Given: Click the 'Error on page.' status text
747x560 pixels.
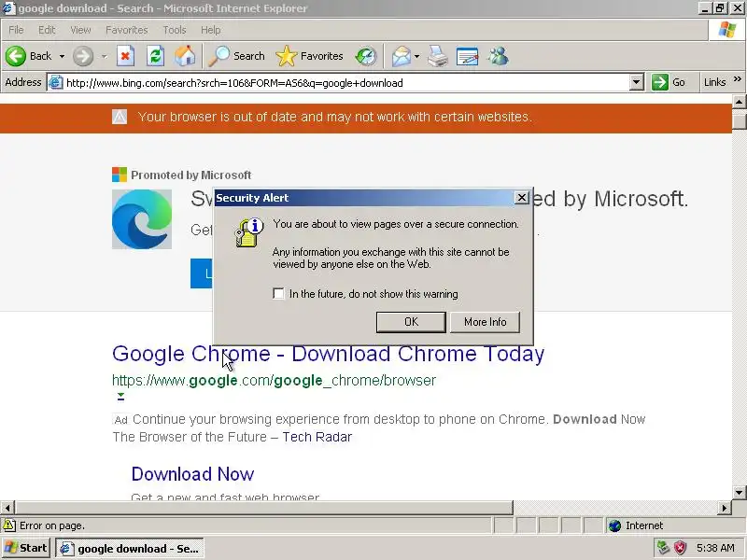Looking at the screenshot, I should tap(52, 525).
